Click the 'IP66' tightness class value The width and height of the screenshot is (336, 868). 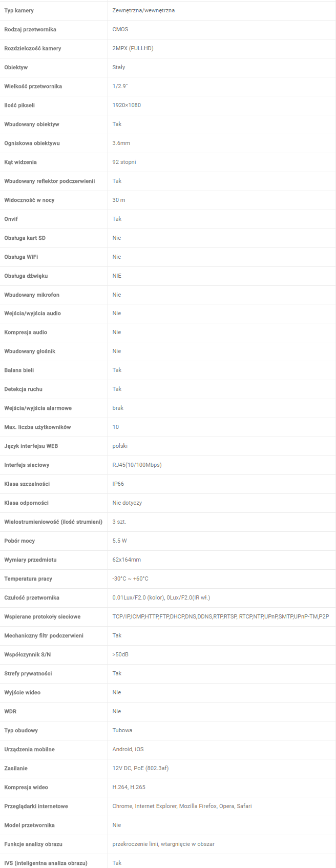[118, 484]
